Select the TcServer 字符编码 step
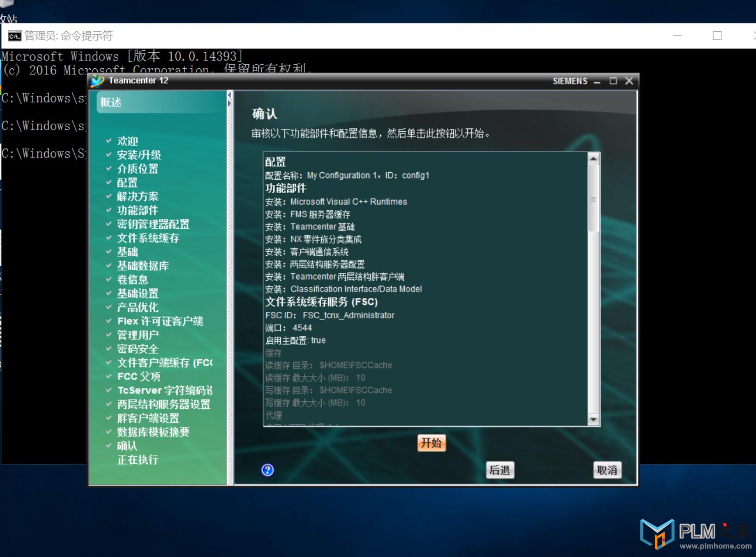 pos(165,390)
